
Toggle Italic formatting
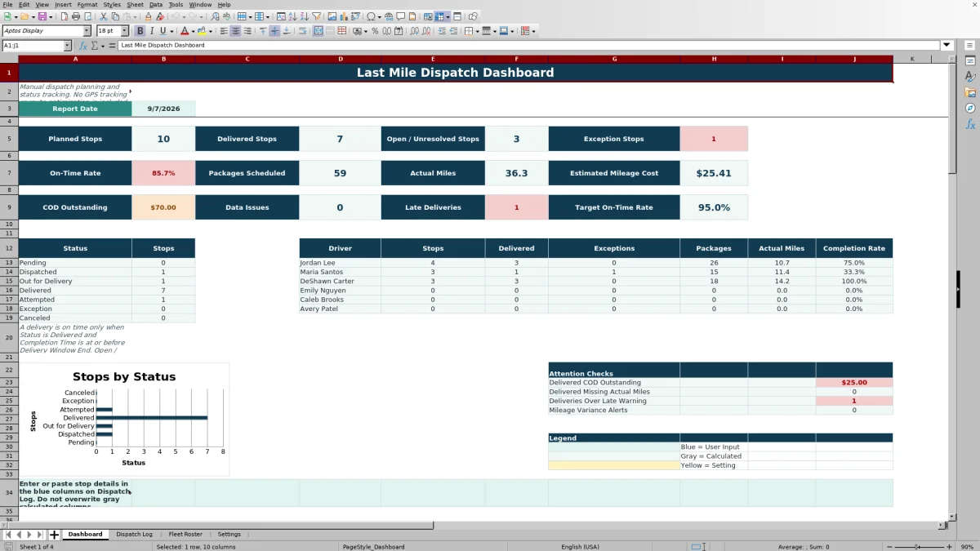[x=151, y=31]
